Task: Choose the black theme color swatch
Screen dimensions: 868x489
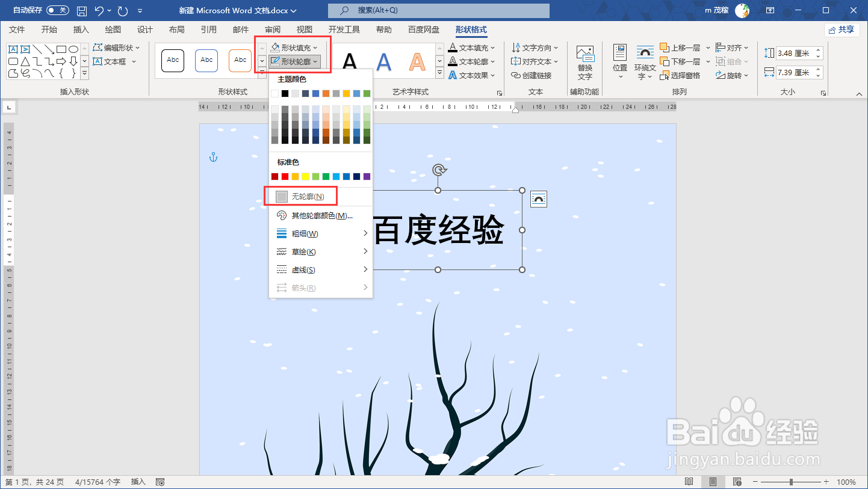Action: coord(285,93)
